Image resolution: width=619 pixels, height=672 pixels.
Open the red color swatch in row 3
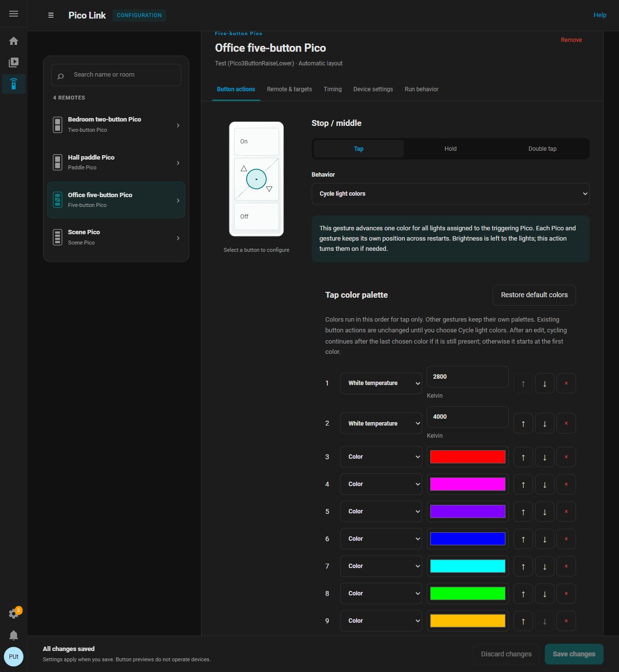(x=468, y=457)
